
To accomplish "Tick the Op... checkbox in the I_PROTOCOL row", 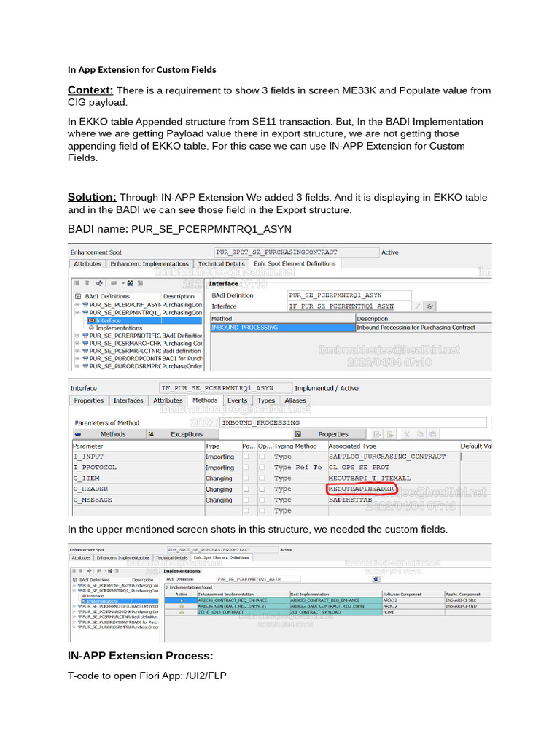I will tap(262, 468).
